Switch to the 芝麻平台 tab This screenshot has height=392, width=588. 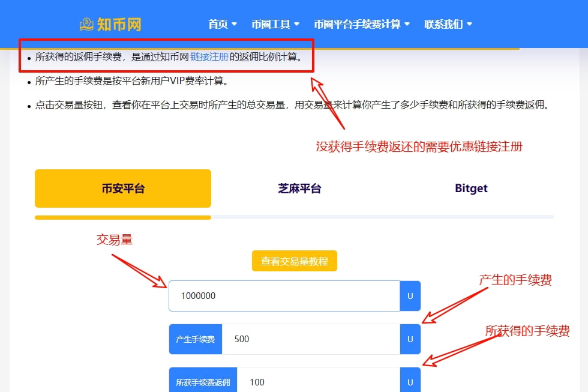coord(299,188)
